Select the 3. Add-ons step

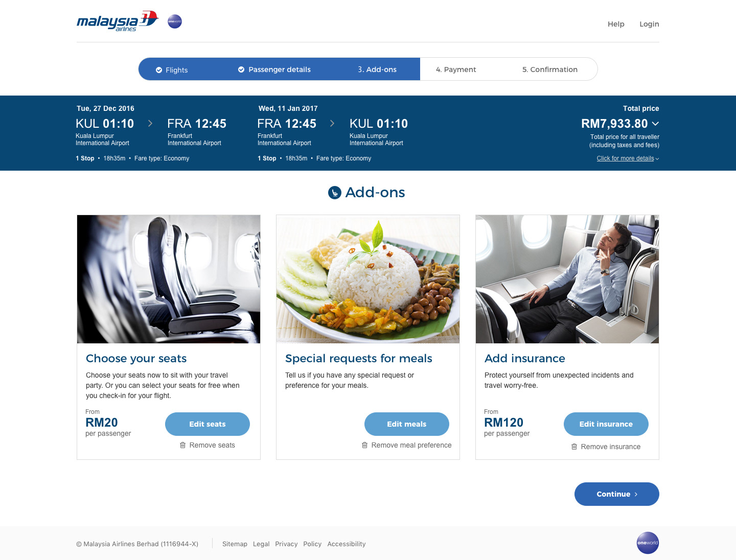377,69
